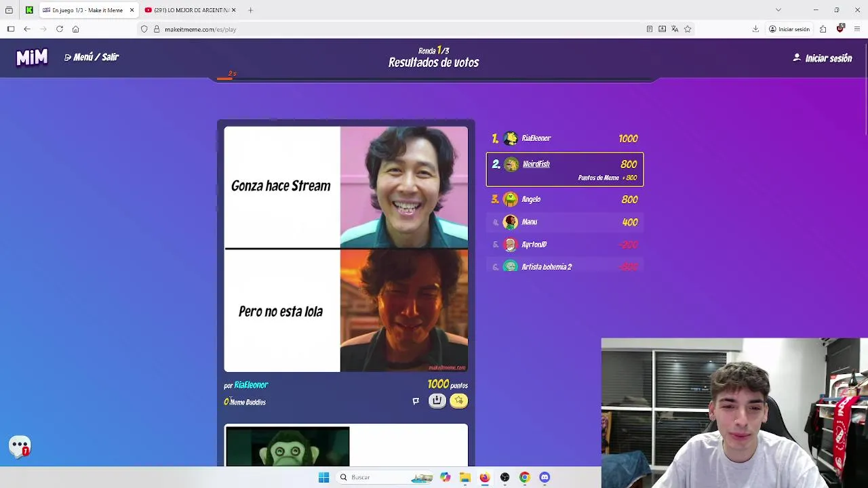Click Angelo's avatar in the ranking
The image size is (868, 488).
[511, 199]
